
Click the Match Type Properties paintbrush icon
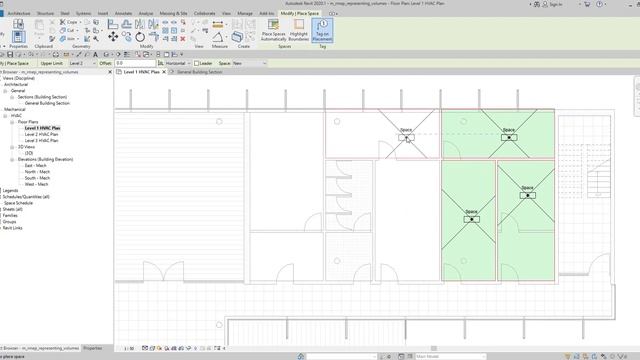point(52,39)
